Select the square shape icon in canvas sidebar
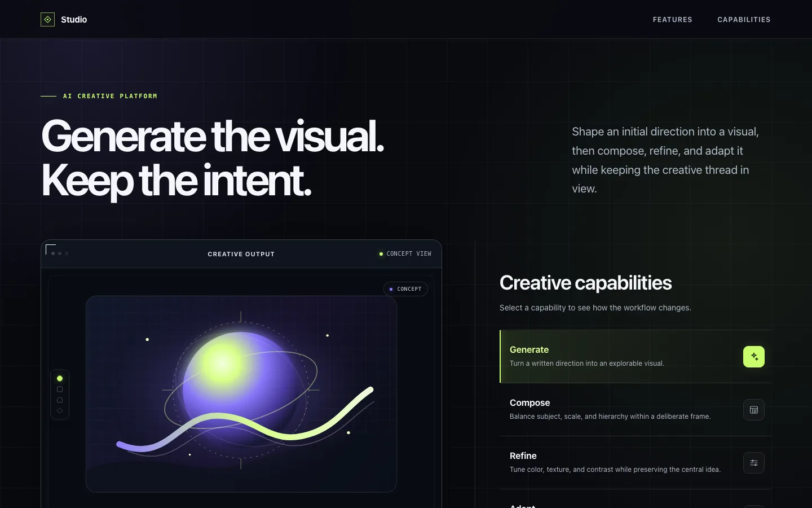The width and height of the screenshot is (812, 508). click(x=60, y=389)
